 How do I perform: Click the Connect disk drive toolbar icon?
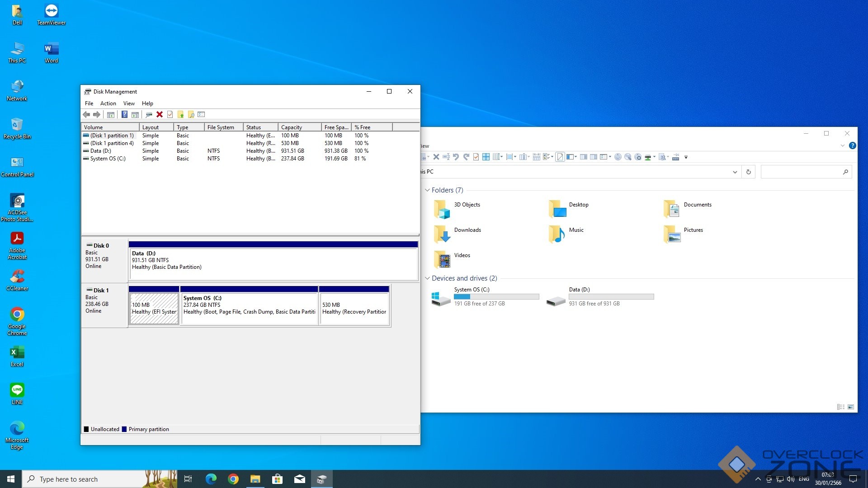tap(149, 115)
